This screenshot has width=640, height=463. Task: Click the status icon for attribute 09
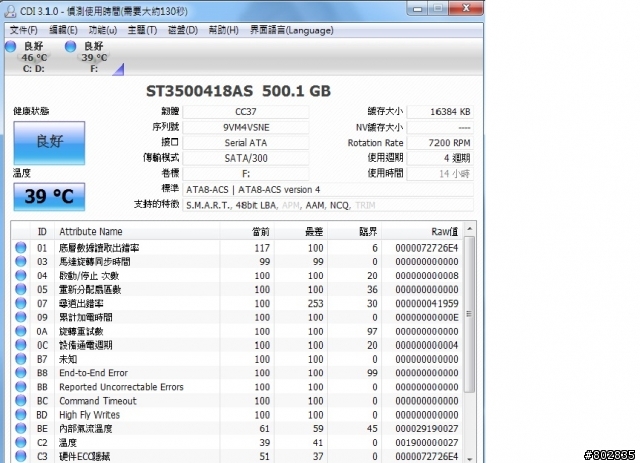[21, 317]
